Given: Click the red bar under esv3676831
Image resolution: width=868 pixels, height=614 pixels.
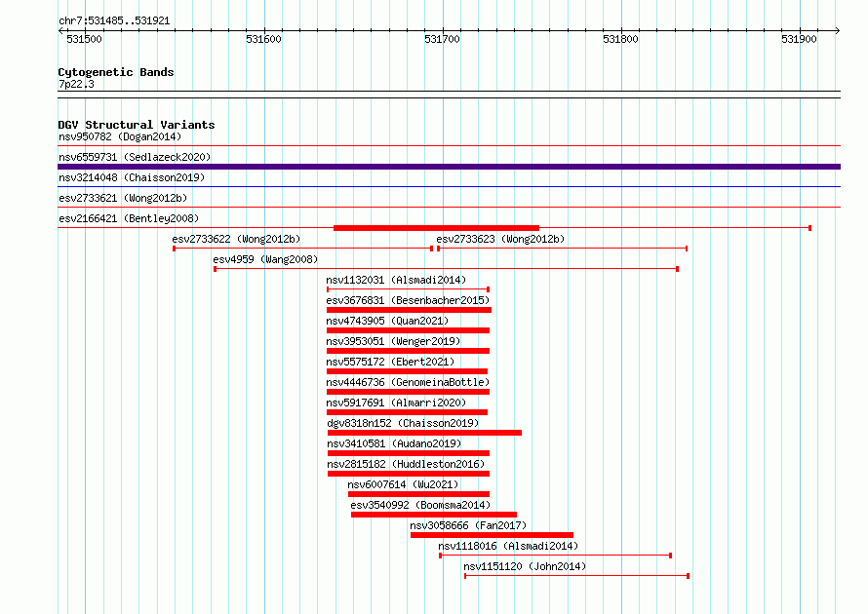Looking at the screenshot, I should pyautogui.click(x=409, y=310).
